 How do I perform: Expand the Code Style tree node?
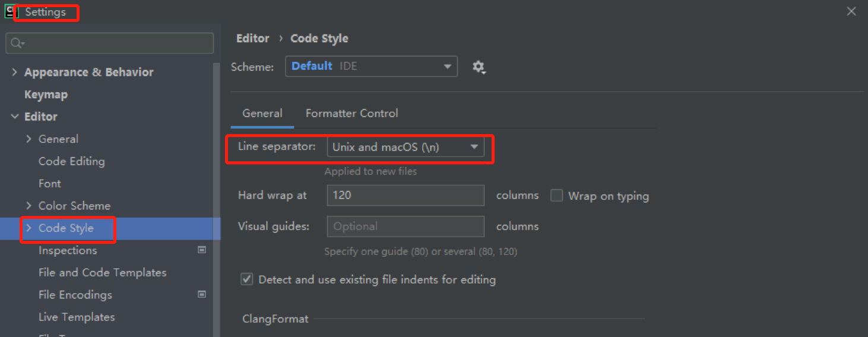(x=29, y=228)
